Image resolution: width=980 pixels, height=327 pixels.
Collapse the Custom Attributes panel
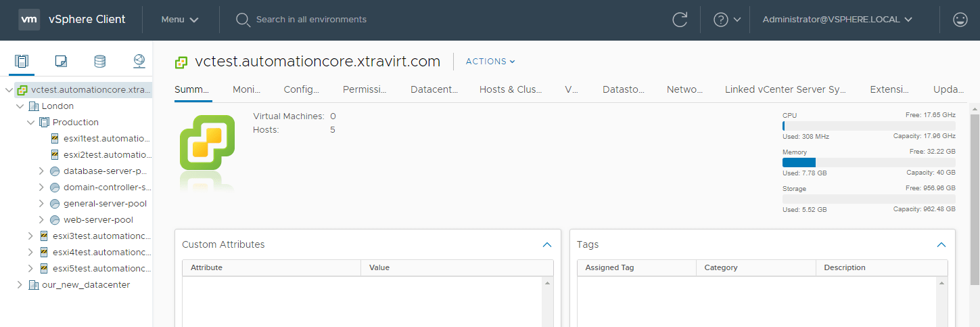(x=548, y=244)
